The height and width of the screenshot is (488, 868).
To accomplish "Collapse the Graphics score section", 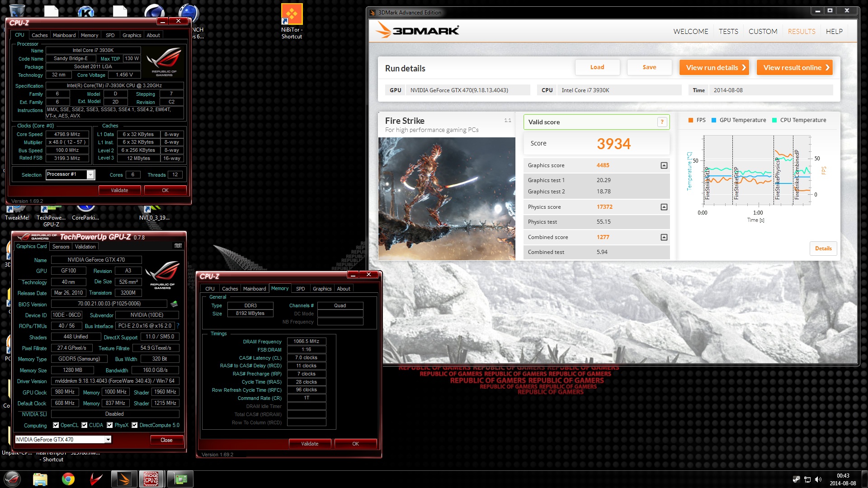I will point(664,165).
